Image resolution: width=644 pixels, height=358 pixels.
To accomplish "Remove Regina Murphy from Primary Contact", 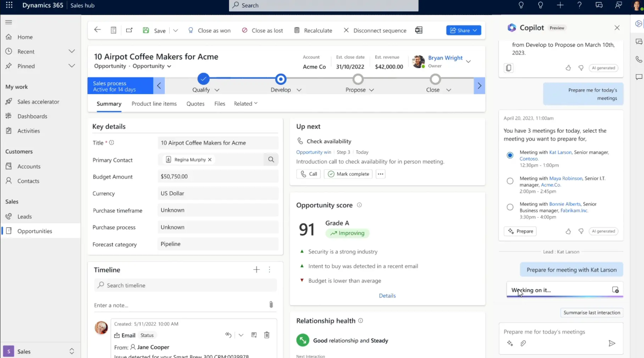I will [210, 160].
